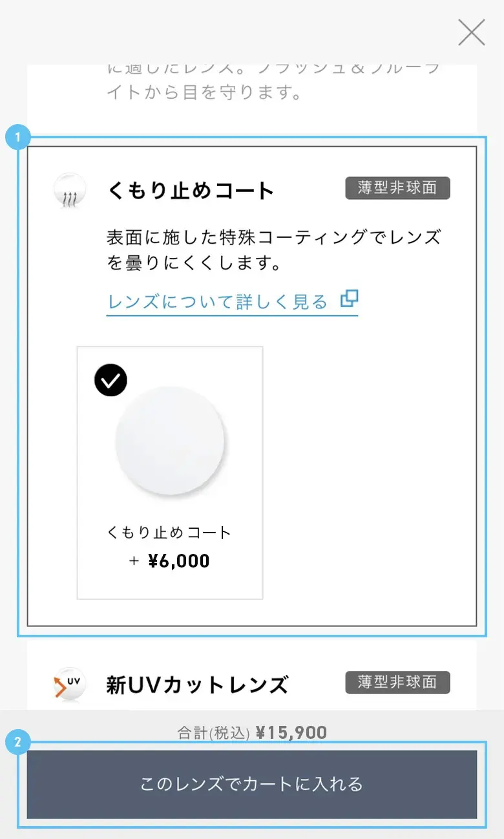504x839 pixels.
Task: Toggle the black checkmark on the lens option
Action: coord(110,380)
